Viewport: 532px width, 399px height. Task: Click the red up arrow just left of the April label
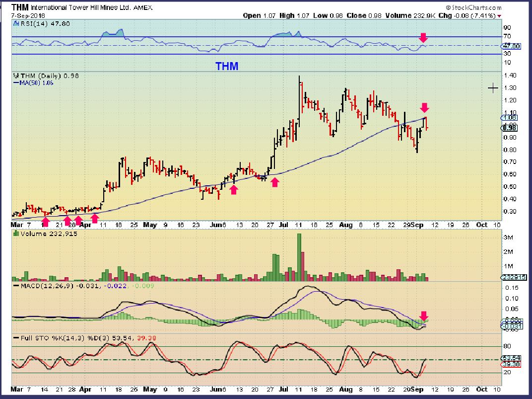point(94,218)
